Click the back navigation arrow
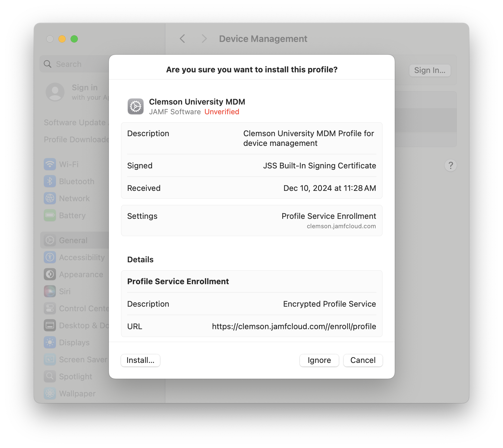The image size is (503, 448). pyautogui.click(x=182, y=39)
